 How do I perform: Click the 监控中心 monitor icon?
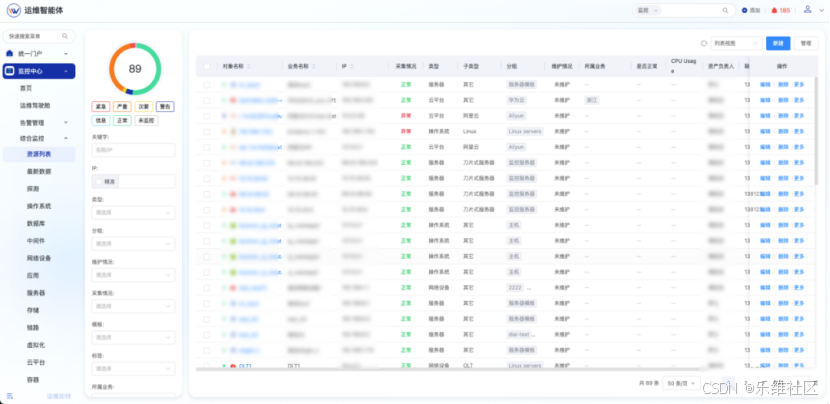tap(10, 71)
